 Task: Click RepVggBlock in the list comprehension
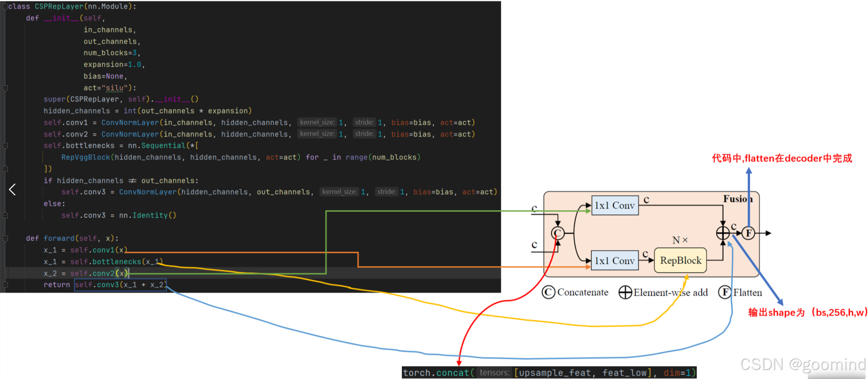click(x=85, y=157)
